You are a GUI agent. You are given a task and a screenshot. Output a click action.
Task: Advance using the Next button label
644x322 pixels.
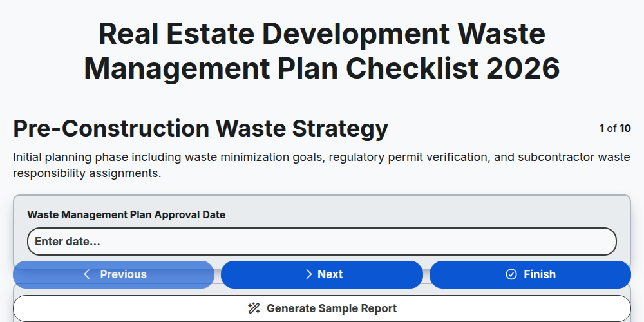(330, 274)
